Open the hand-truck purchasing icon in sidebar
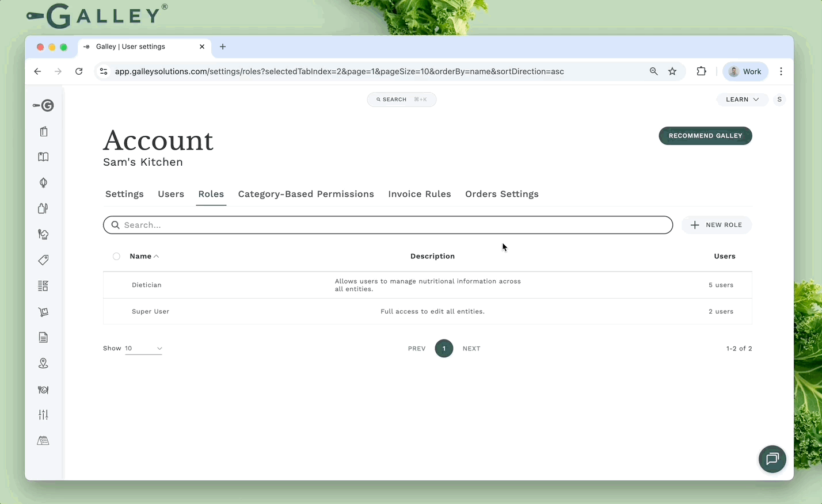This screenshot has height=504, width=822. [43, 312]
